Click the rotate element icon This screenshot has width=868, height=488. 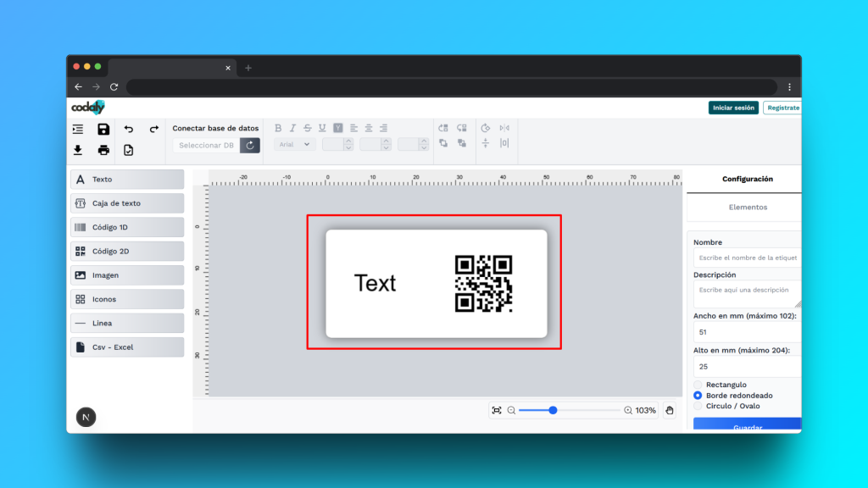point(486,128)
